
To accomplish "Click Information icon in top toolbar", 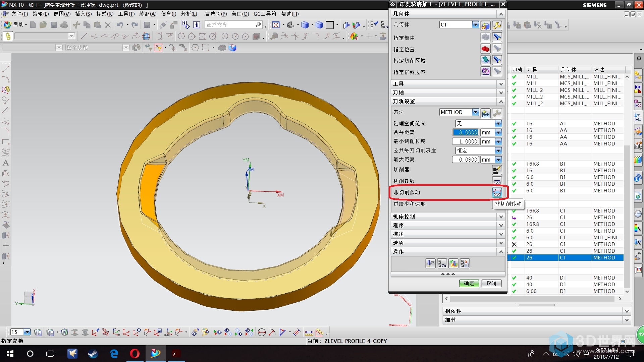I will (x=197, y=25).
